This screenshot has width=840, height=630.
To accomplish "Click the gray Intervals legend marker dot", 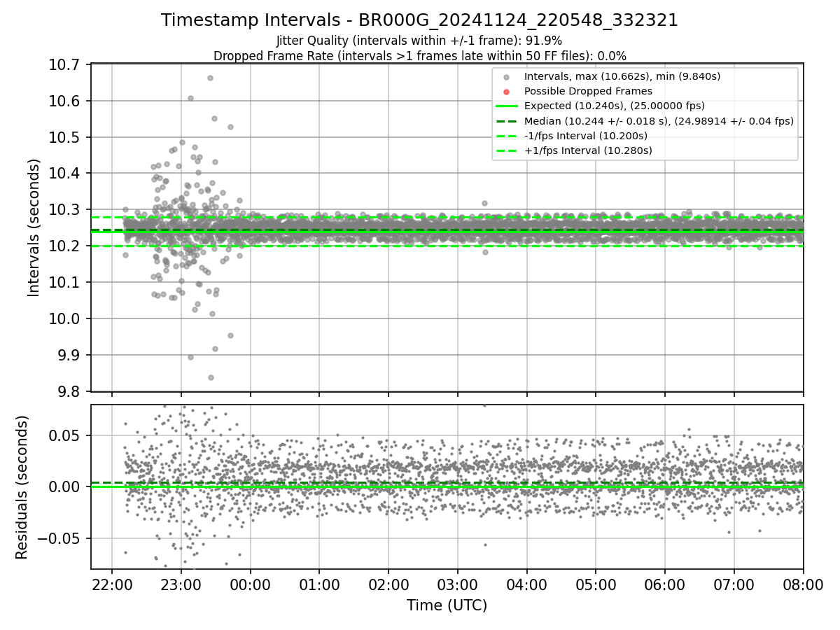I will point(507,76).
